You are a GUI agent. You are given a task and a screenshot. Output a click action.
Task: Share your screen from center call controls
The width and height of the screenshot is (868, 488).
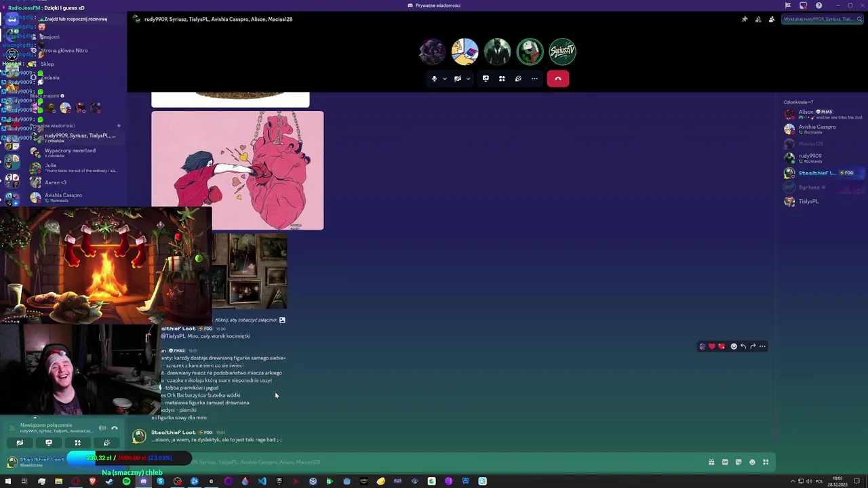coord(486,79)
